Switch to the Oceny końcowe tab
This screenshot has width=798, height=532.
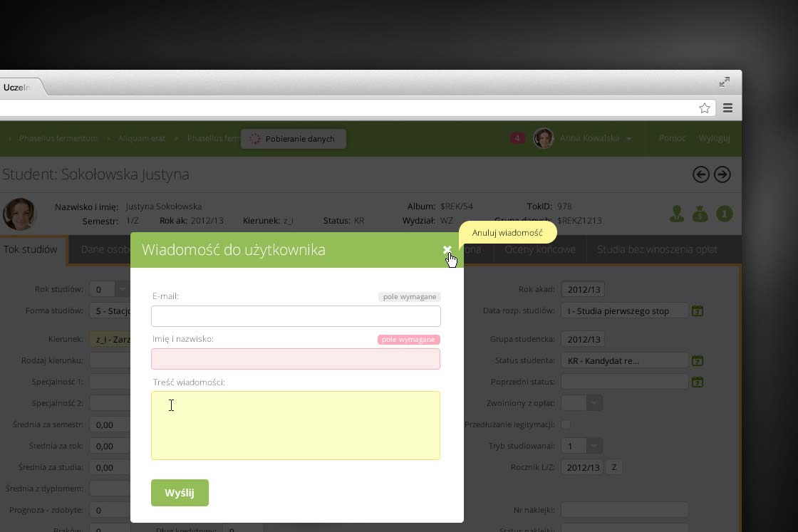pos(539,249)
